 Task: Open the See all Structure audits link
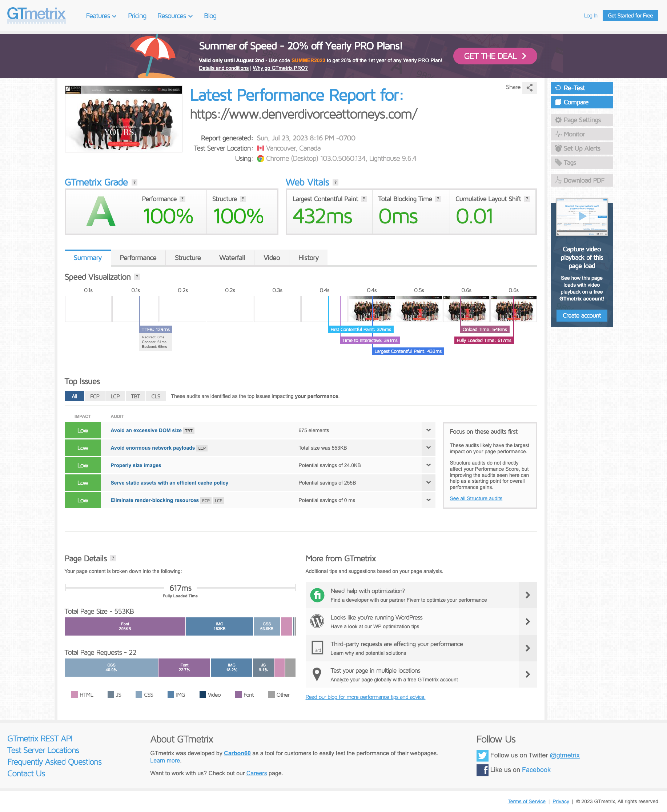point(476,498)
